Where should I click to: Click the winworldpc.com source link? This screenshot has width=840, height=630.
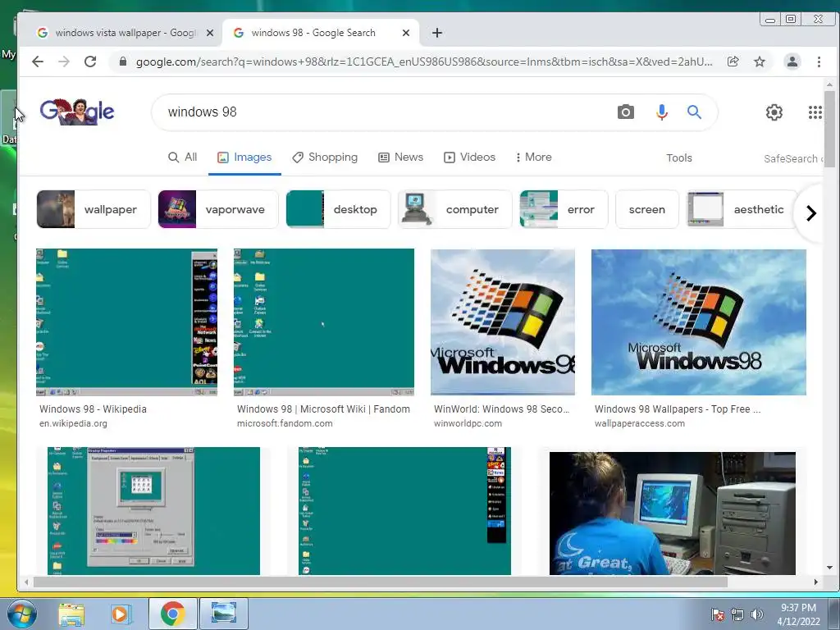[x=468, y=423]
